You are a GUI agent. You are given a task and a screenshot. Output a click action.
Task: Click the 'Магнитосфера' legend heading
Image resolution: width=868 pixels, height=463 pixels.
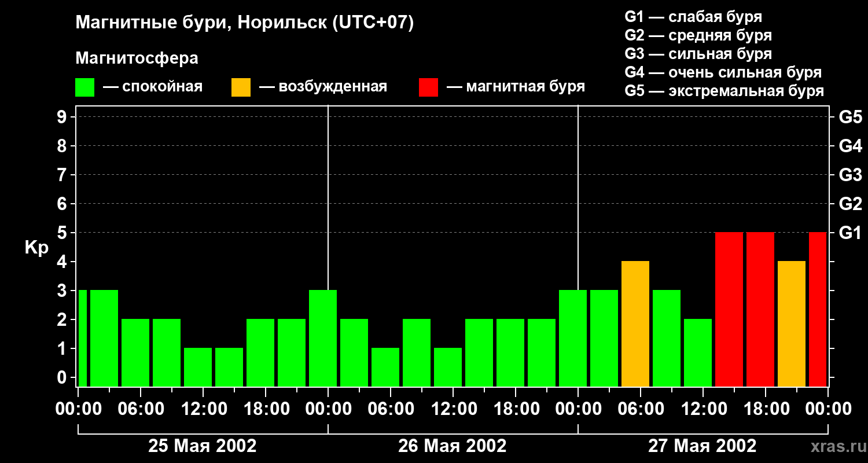(137, 58)
